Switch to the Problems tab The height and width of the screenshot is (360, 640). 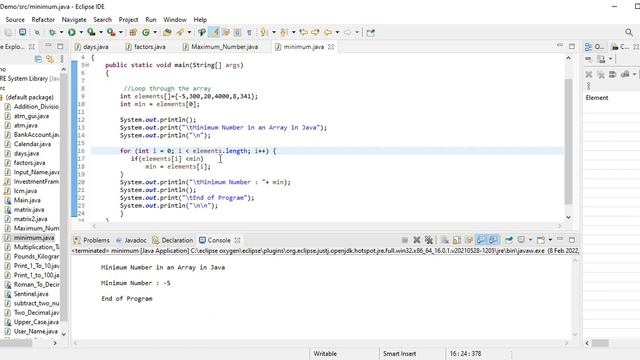point(92,240)
